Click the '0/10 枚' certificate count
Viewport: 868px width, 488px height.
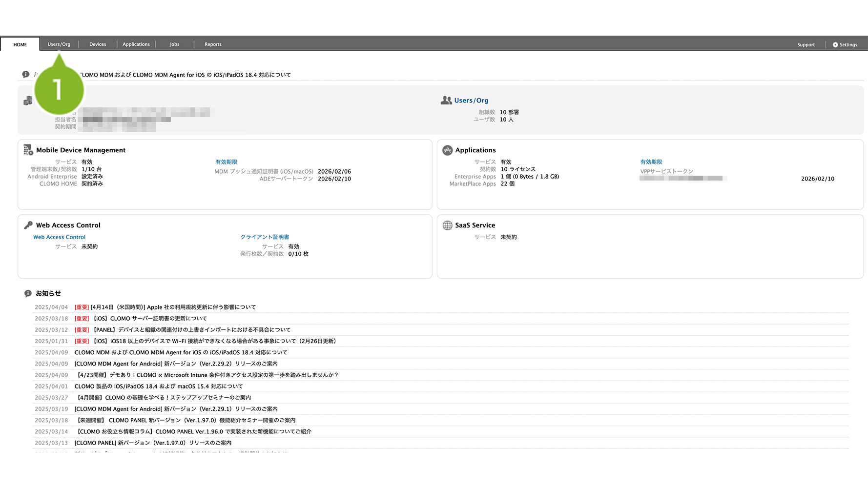click(298, 254)
